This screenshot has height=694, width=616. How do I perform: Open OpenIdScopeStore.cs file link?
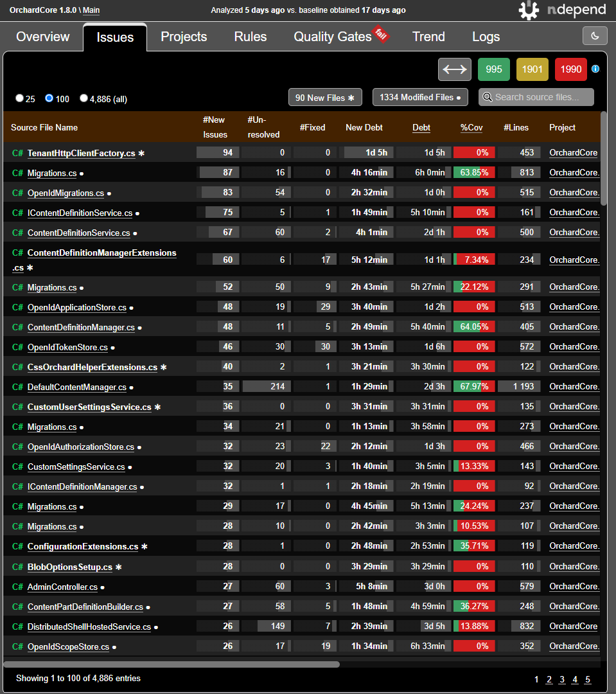click(x=68, y=646)
